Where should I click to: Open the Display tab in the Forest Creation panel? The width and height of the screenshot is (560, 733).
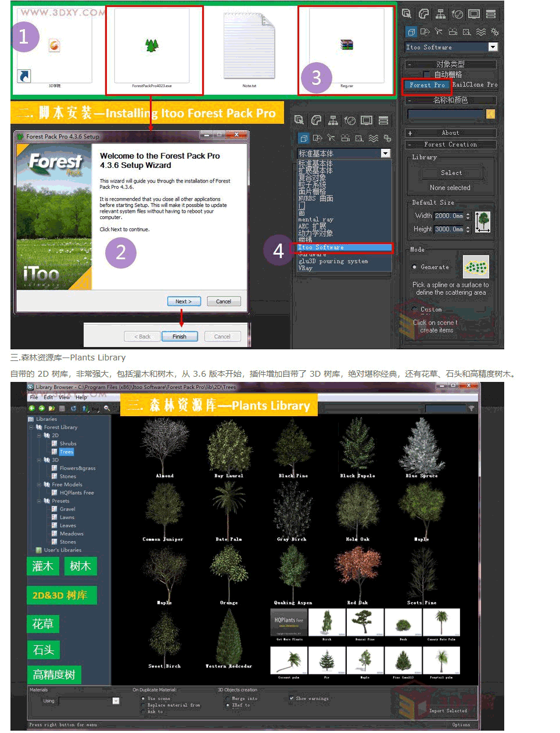(x=474, y=13)
